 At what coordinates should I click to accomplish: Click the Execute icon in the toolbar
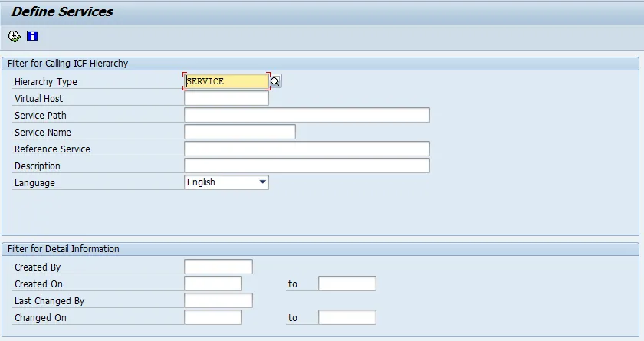click(14, 36)
